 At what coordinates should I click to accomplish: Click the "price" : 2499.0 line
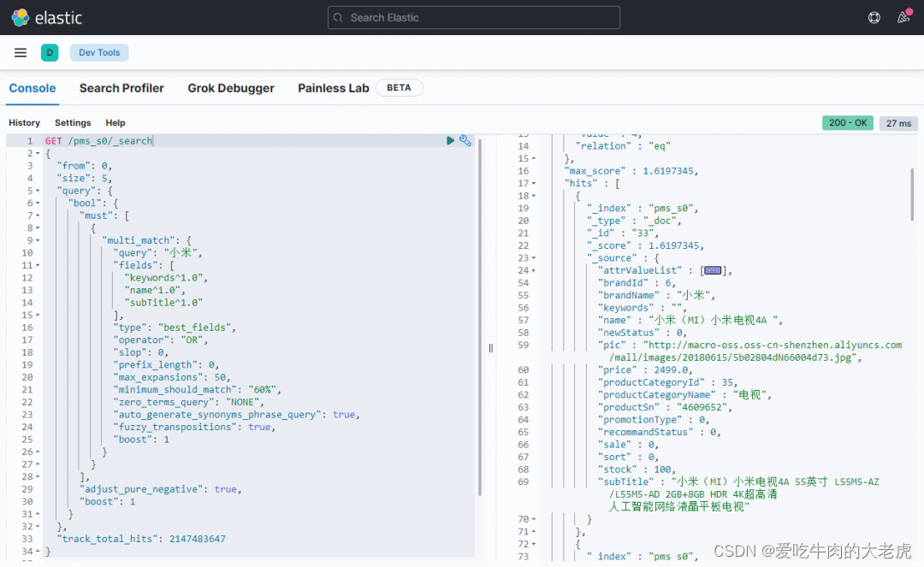coord(645,369)
